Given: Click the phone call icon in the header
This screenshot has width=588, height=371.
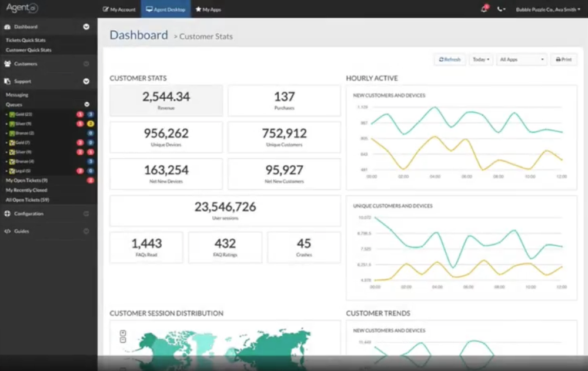Looking at the screenshot, I should [500, 9].
